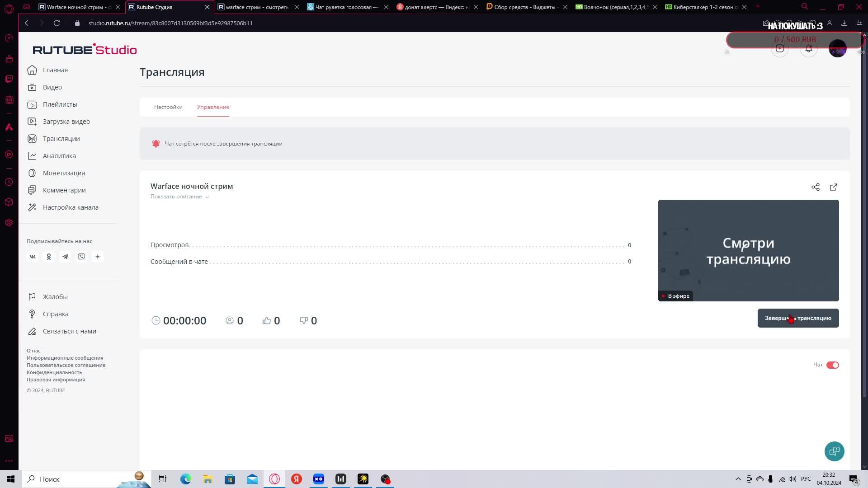Open the VK social link
This screenshot has height=488, width=868.
33,257
